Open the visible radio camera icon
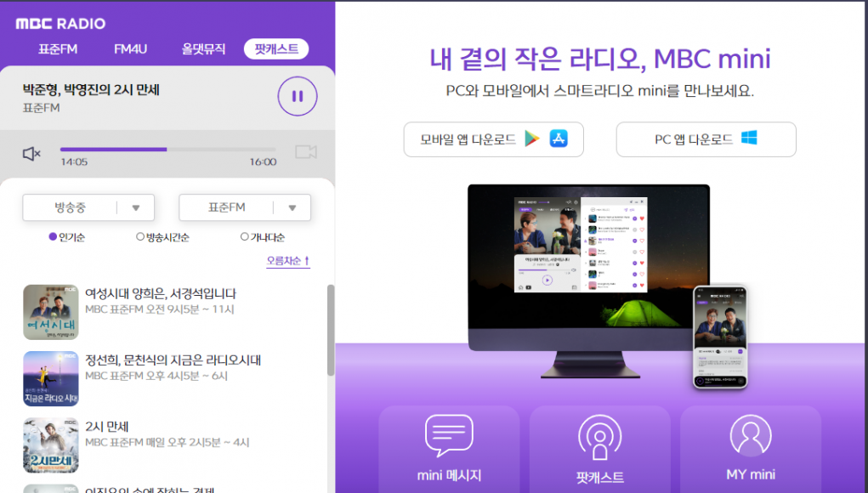Image resolution: width=868 pixels, height=493 pixels. click(305, 151)
